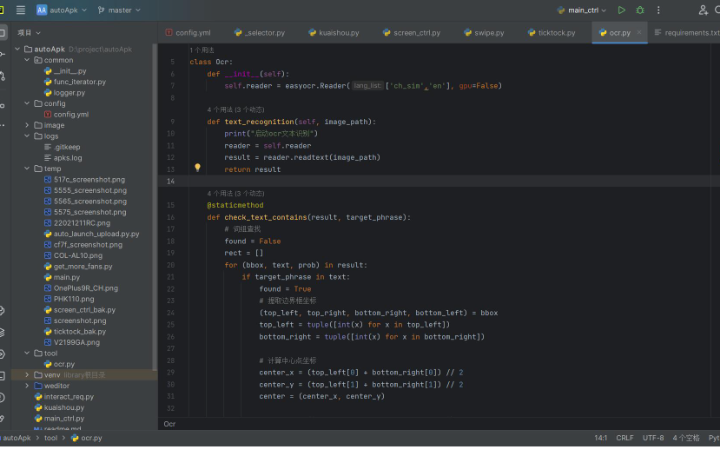Switch to the screen_ctrl.py tab

[x=411, y=33]
